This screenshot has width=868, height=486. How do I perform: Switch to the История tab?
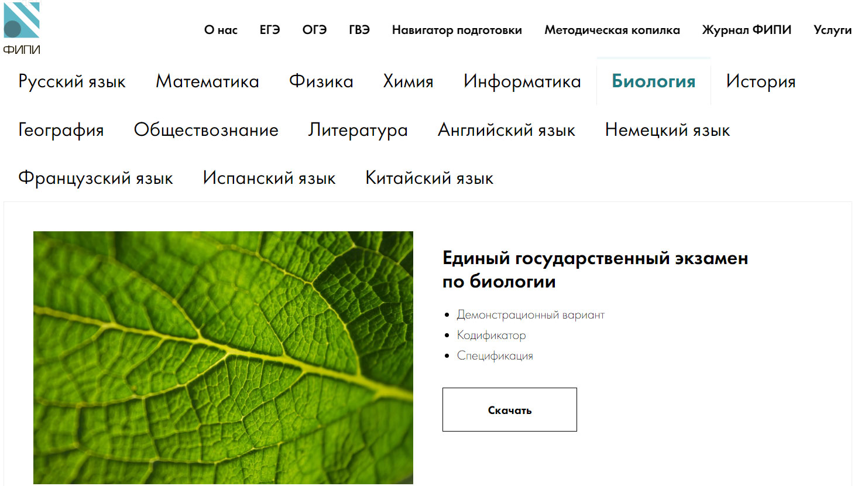[x=761, y=81]
